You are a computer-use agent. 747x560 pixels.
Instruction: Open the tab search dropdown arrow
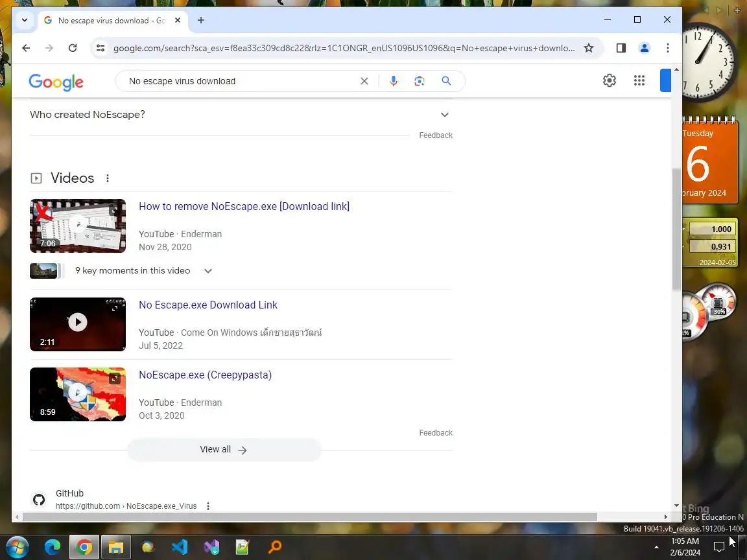25,20
